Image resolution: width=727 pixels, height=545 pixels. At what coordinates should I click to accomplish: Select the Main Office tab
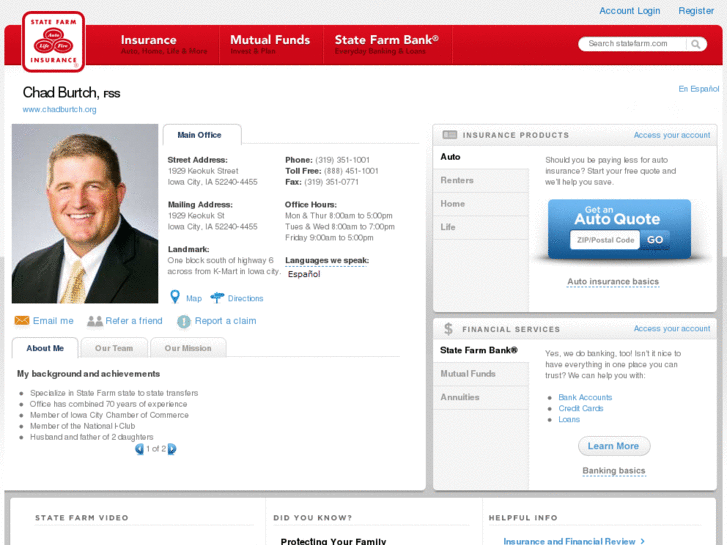[202, 135]
